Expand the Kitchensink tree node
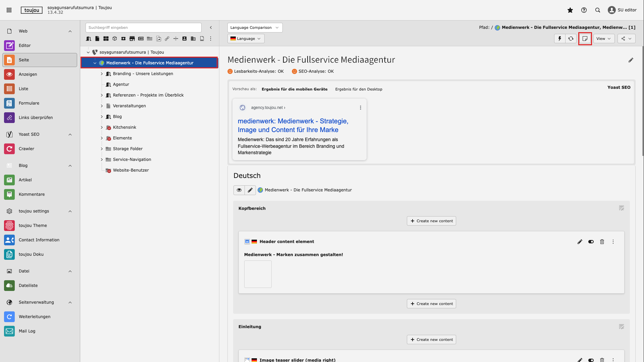 (x=102, y=127)
